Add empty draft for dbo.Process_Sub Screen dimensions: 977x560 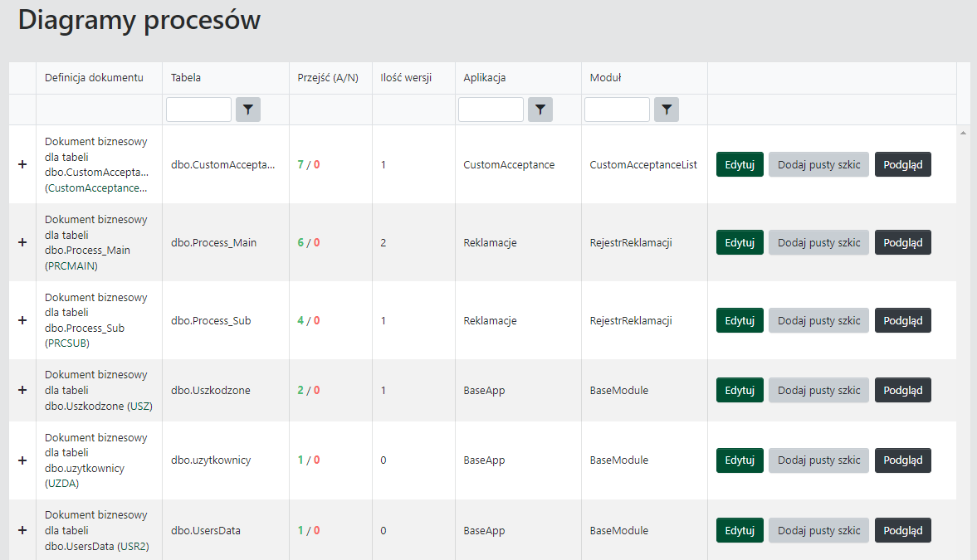[818, 320]
